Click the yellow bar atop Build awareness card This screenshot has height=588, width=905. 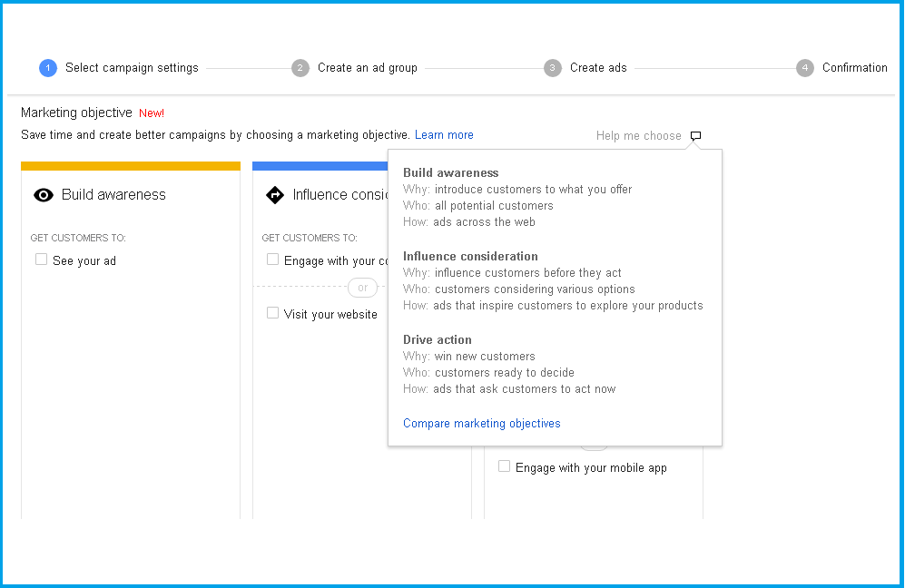pos(131,166)
